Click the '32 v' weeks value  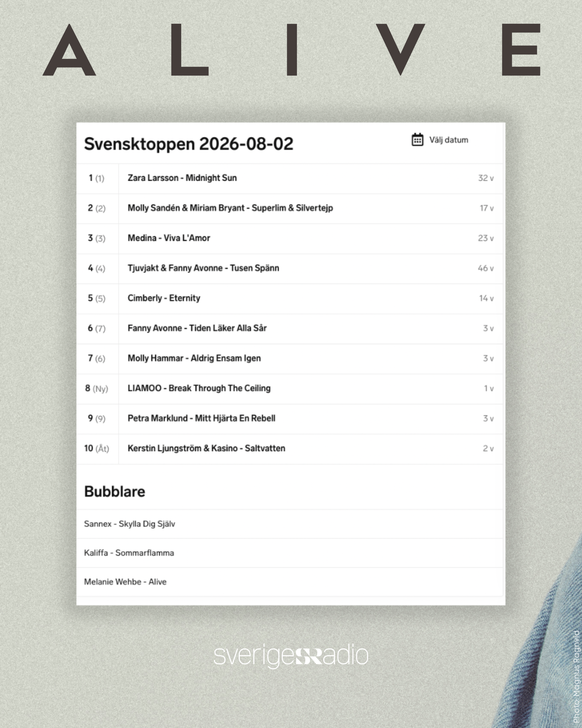pyautogui.click(x=486, y=178)
